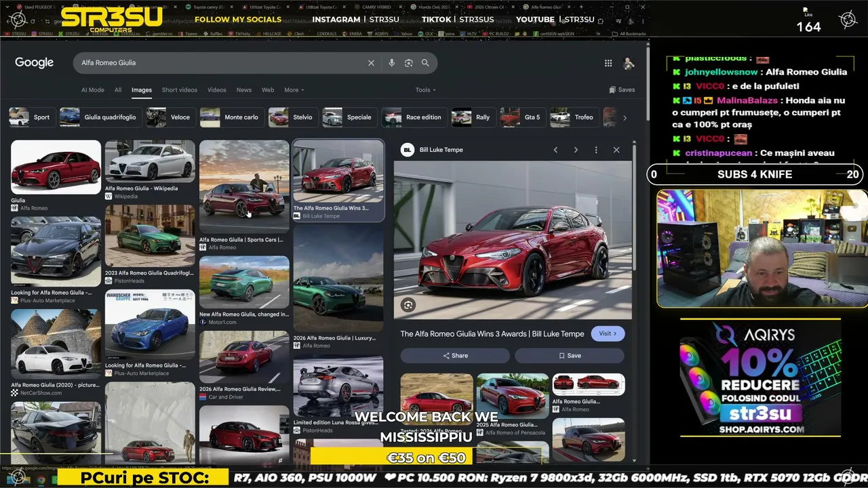Share the previewed image
The width and height of the screenshot is (868, 488).
click(455, 356)
